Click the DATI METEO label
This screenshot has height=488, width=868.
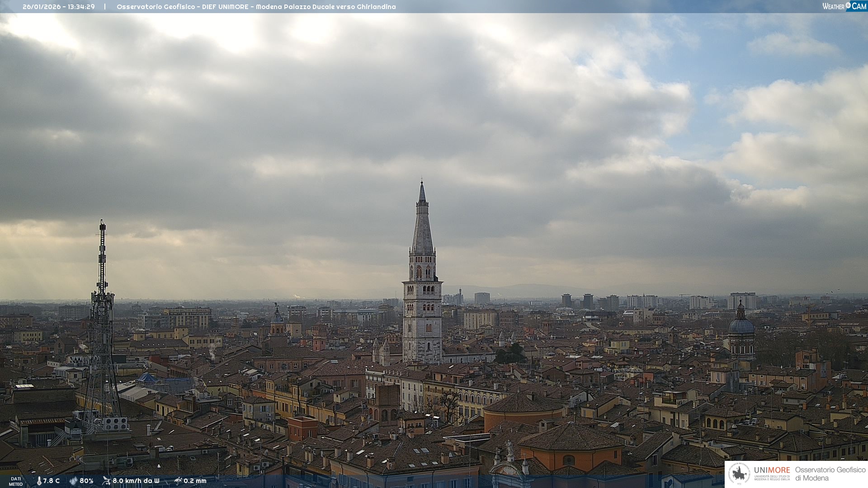click(16, 481)
